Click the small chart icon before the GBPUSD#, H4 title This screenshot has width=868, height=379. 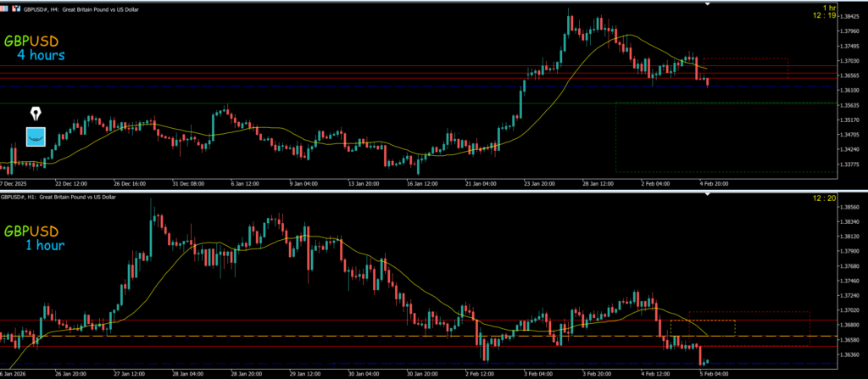(16, 8)
